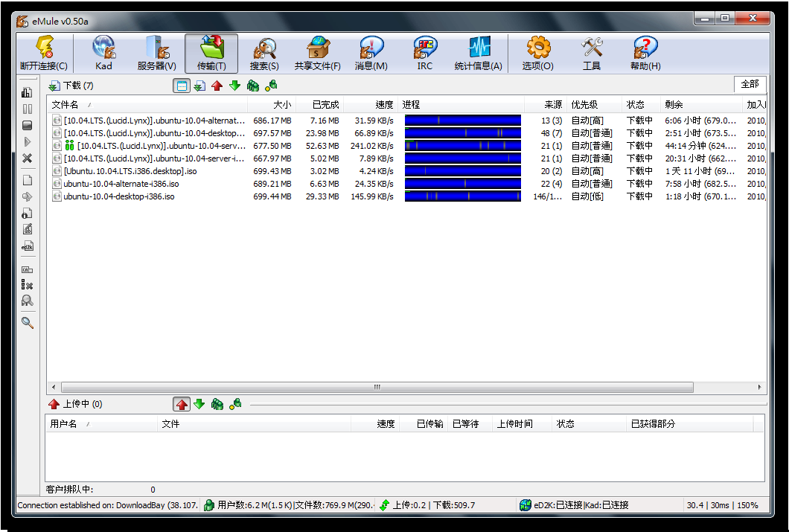Open the Help (帮助) page

pos(645,54)
